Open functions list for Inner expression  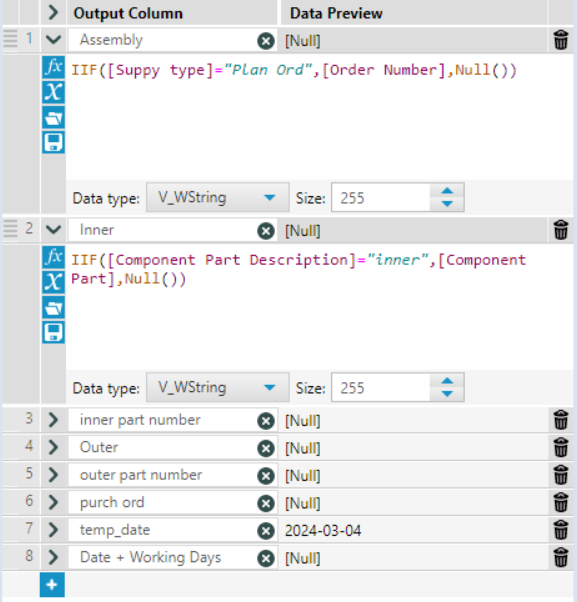click(x=53, y=257)
